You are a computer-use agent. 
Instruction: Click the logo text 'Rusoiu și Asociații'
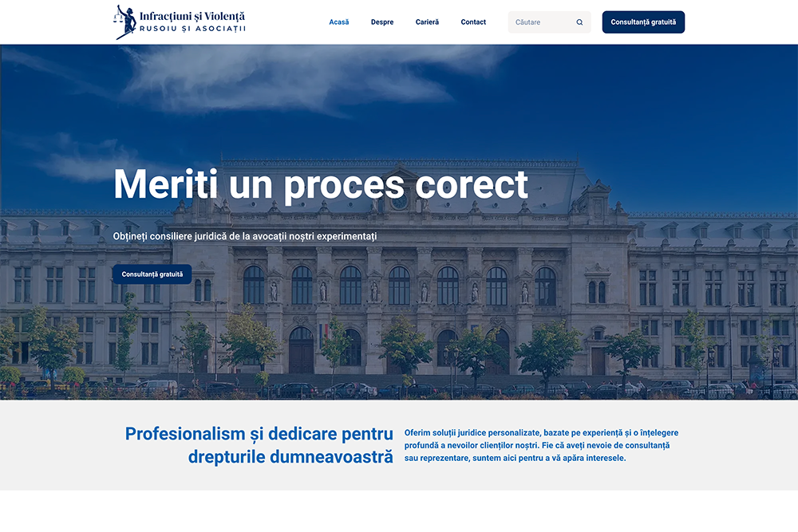192,27
